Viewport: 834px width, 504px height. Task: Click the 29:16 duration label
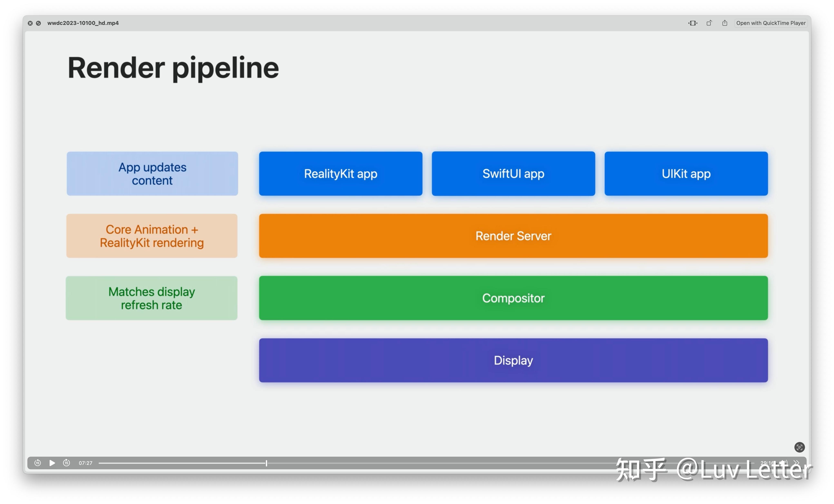coord(767,463)
